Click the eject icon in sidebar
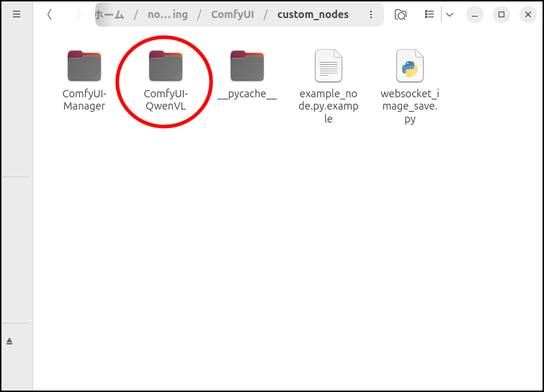 coord(9,341)
